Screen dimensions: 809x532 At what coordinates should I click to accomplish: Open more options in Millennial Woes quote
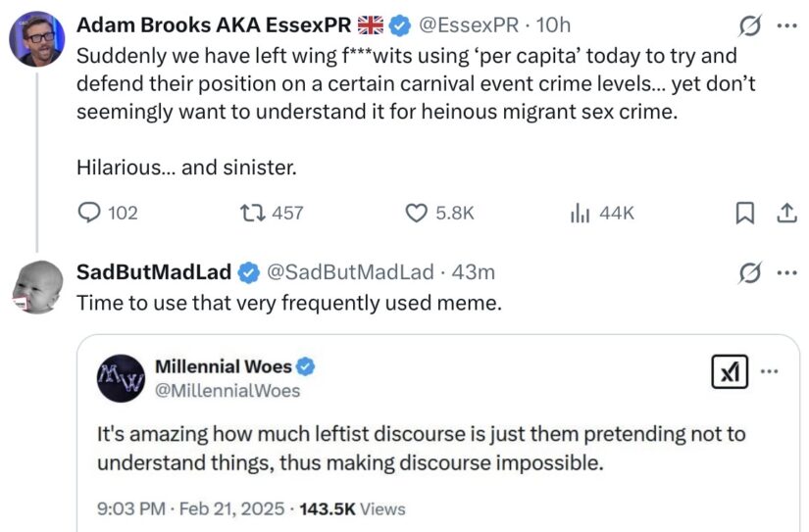point(769,370)
